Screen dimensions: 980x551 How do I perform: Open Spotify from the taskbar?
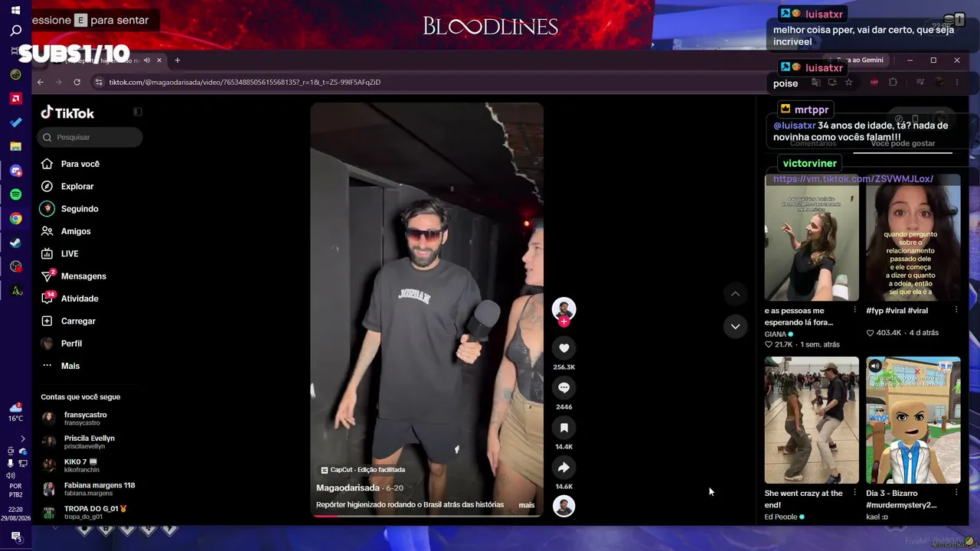click(x=16, y=194)
